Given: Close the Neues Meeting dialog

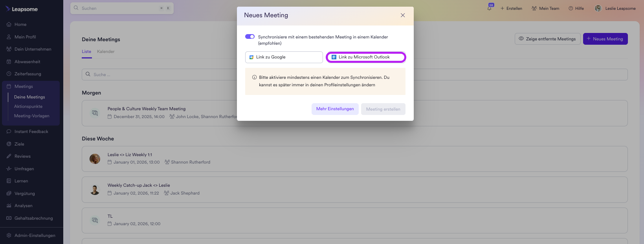Looking at the screenshot, I should [403, 15].
